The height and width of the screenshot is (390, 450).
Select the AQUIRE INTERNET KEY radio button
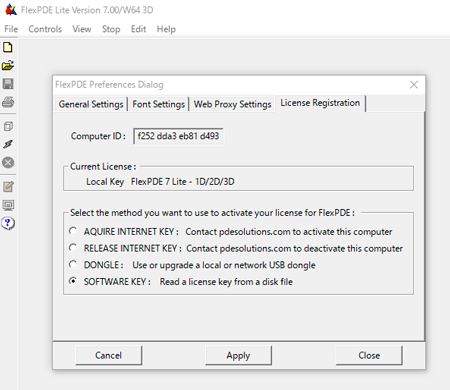(73, 231)
